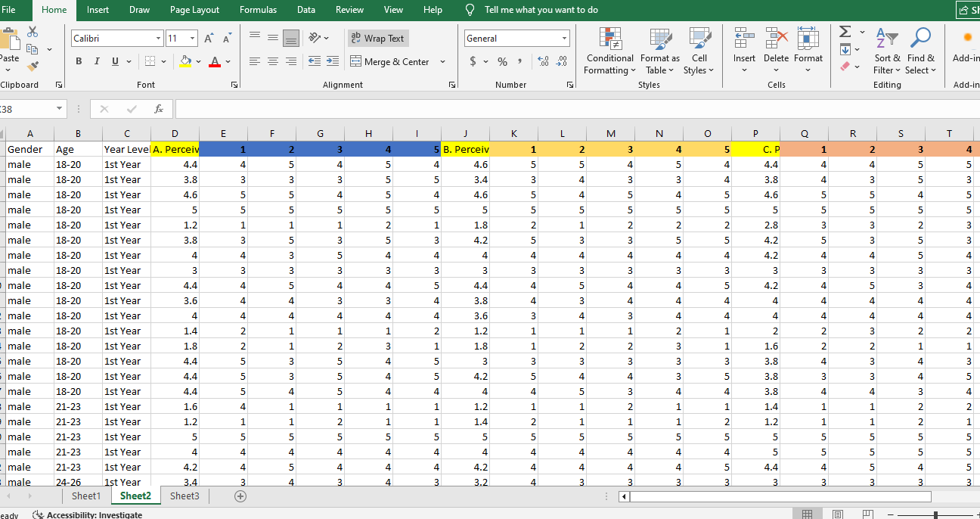The width and height of the screenshot is (980, 519).
Task: Increase decimal places icon
Action: [x=542, y=61]
